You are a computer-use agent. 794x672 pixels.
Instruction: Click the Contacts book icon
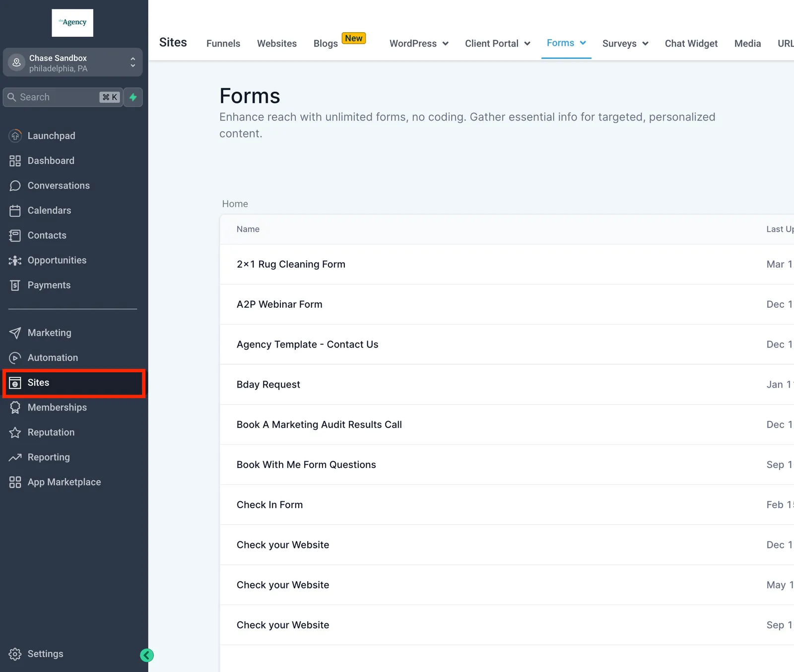click(x=15, y=235)
